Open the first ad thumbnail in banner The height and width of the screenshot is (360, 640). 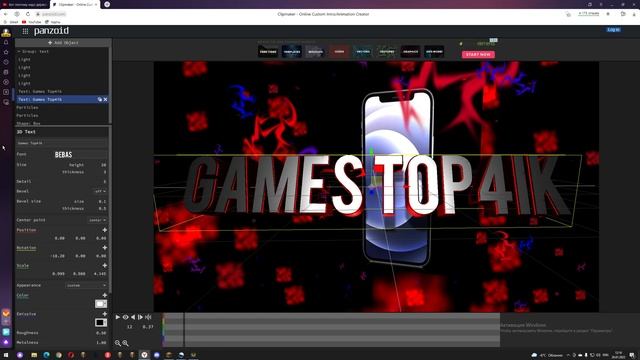click(x=268, y=51)
